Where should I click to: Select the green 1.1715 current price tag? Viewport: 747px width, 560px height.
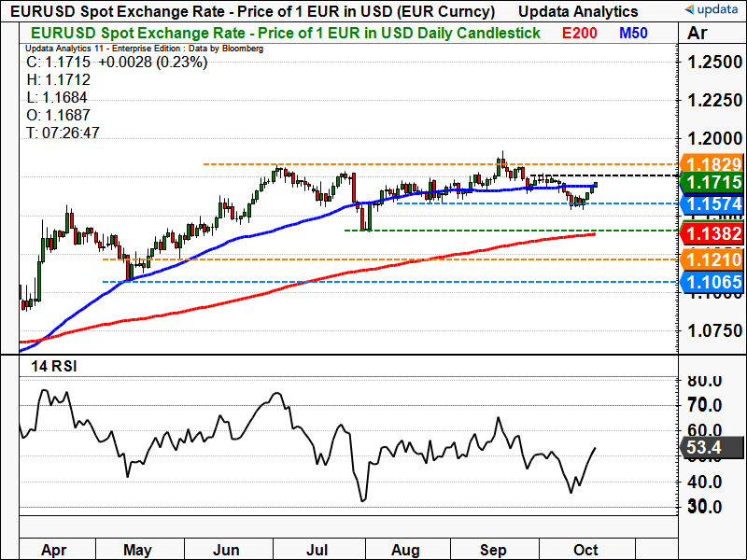711,182
